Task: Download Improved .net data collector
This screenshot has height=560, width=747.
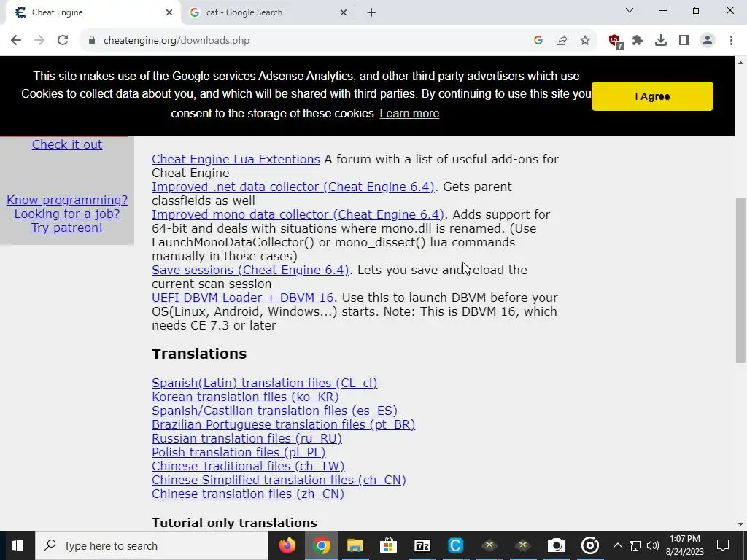Action: click(x=293, y=187)
